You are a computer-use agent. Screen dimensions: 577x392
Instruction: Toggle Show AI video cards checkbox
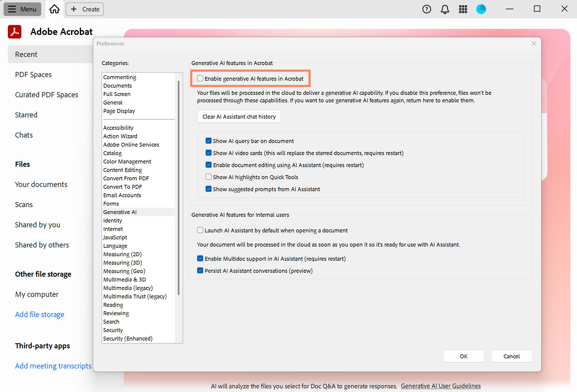coord(209,153)
